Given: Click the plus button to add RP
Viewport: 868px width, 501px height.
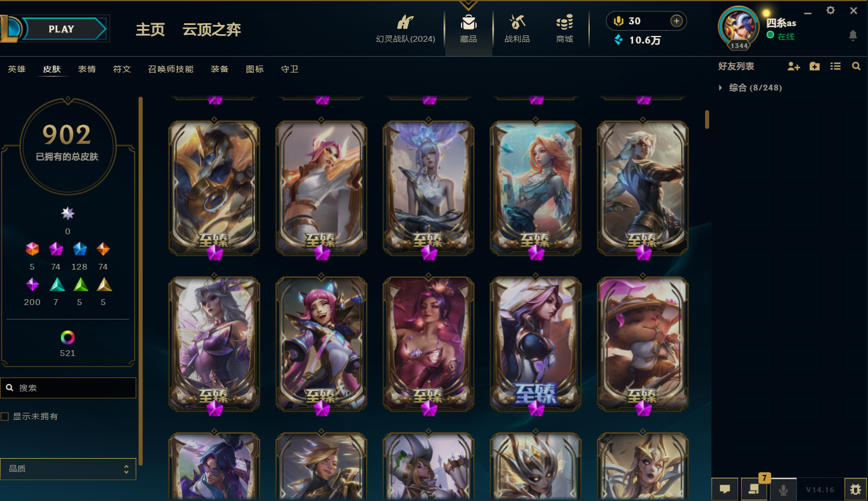Looking at the screenshot, I should point(677,21).
